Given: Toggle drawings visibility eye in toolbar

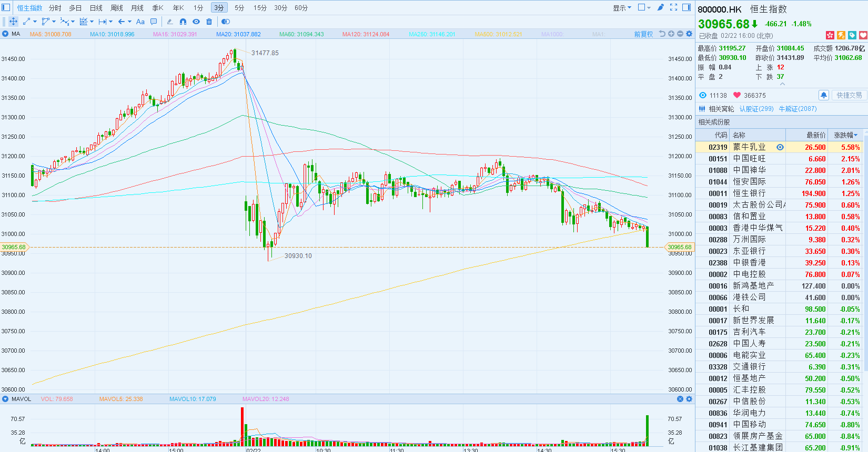Looking at the screenshot, I should point(196,22).
